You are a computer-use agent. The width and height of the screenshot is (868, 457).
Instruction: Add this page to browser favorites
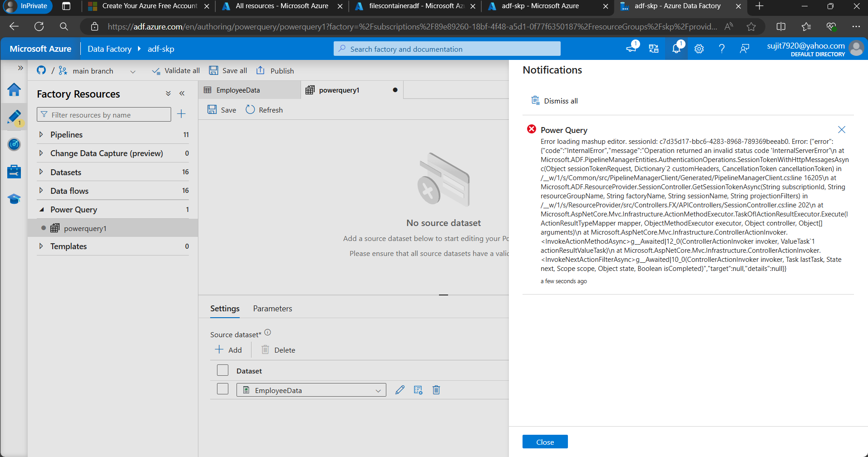pyautogui.click(x=751, y=26)
